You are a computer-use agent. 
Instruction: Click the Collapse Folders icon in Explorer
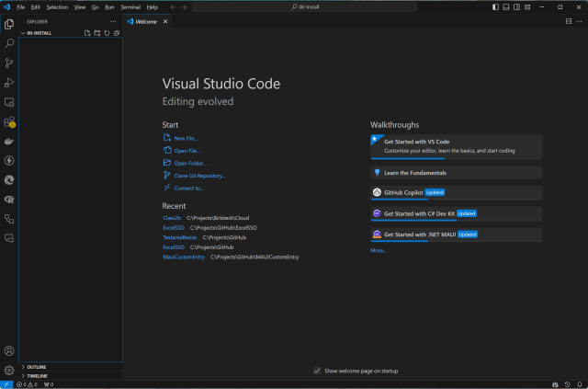[x=117, y=33]
